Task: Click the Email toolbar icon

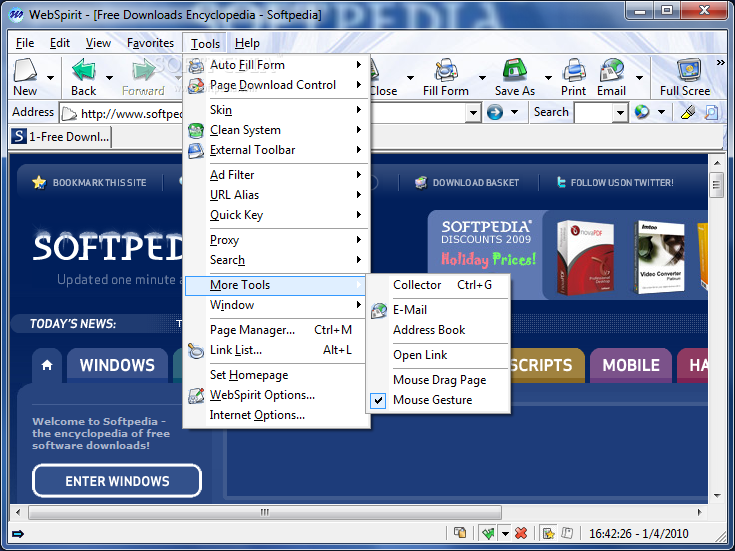Action: point(612,70)
